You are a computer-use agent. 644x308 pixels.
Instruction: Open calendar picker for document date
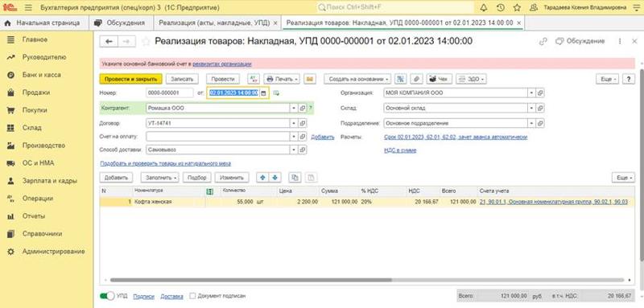pyautogui.click(x=264, y=93)
